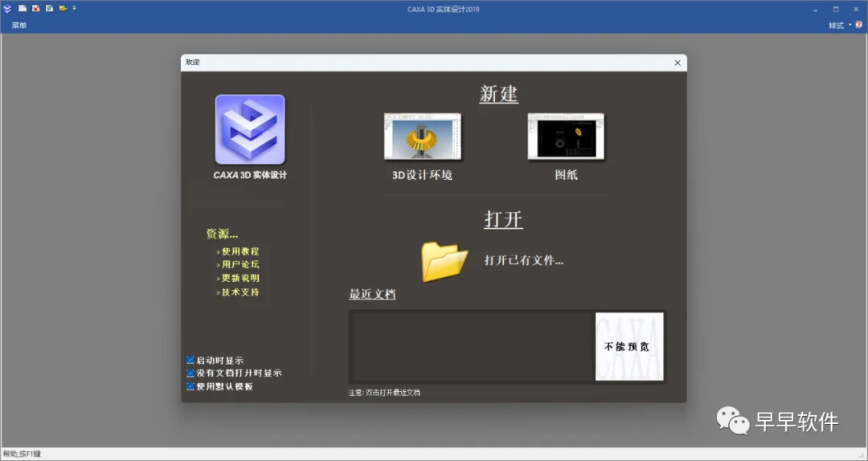The image size is (868, 461).
Task: Click the 打开 heading
Action: click(503, 220)
